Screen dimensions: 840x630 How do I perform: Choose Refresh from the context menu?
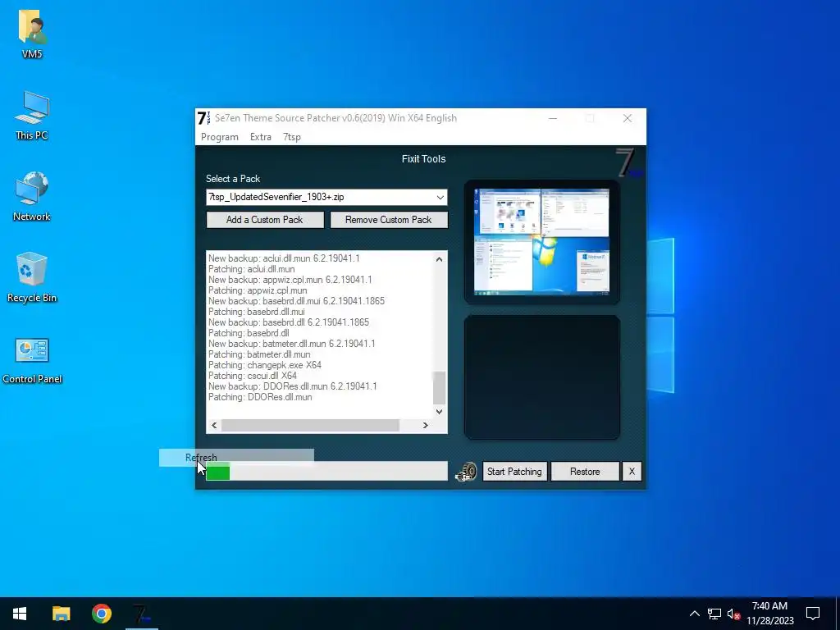point(236,458)
